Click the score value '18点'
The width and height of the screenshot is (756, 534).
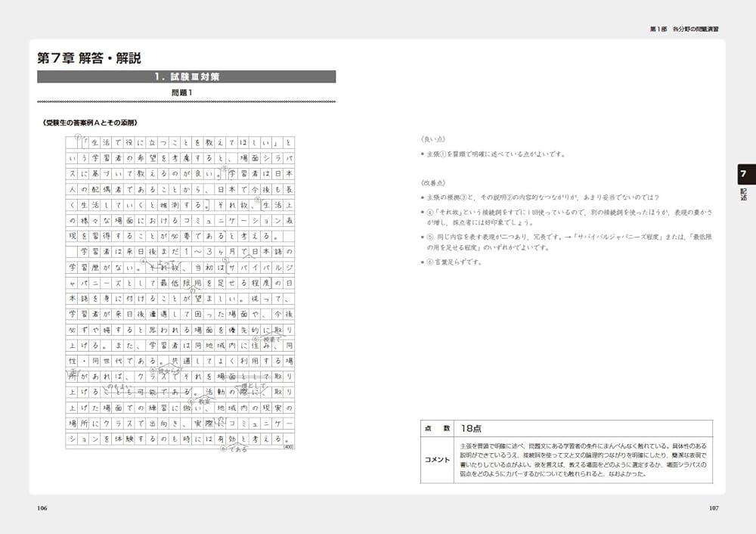(470, 428)
